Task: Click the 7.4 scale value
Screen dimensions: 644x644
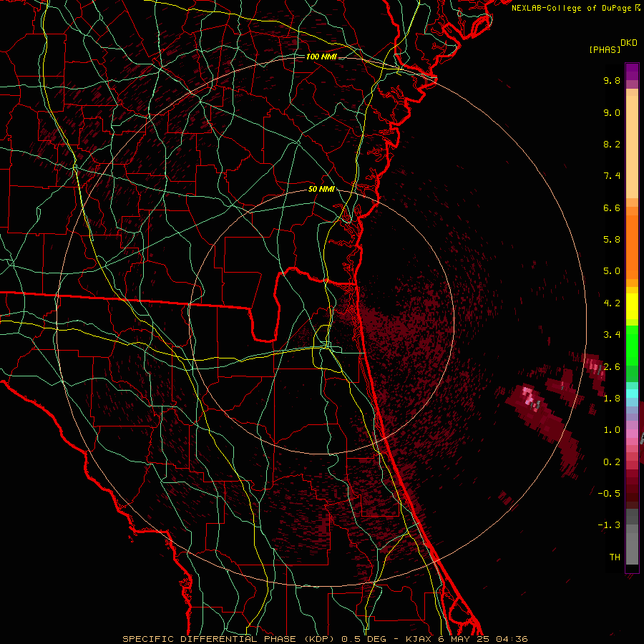Action: point(612,176)
